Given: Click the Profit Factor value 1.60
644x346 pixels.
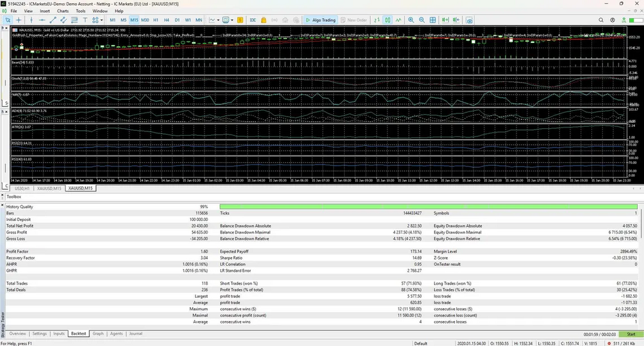Looking at the screenshot, I should (204, 252).
